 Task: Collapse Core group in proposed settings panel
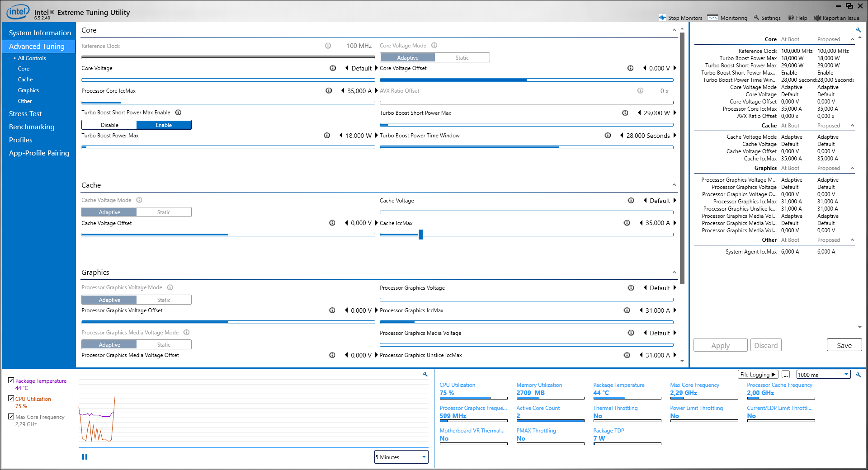click(852, 39)
